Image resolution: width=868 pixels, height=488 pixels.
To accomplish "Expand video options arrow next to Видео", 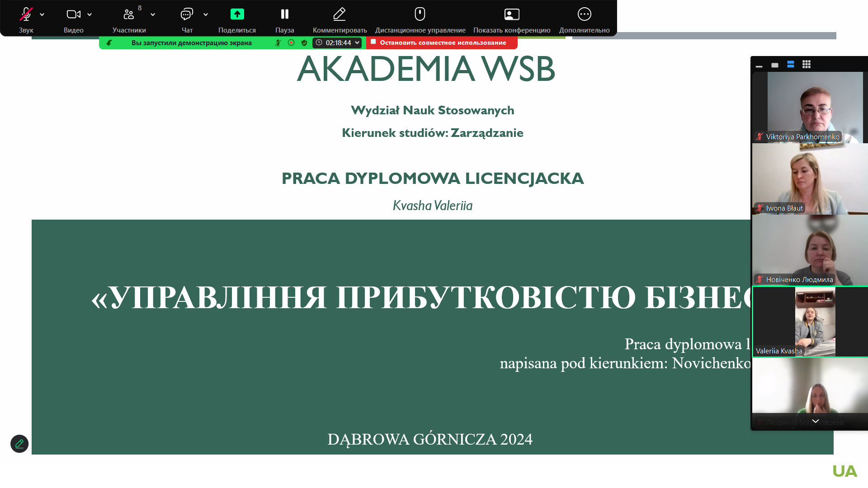I will pos(90,14).
